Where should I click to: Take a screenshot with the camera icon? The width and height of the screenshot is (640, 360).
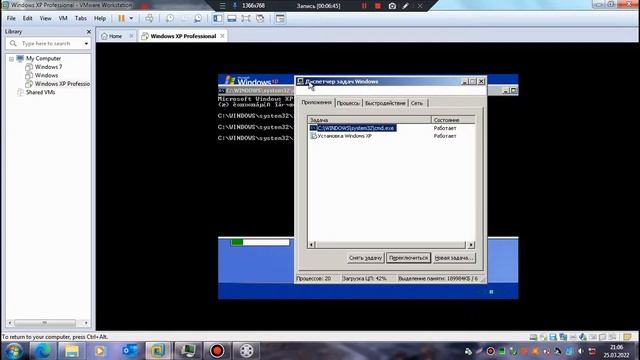tap(392, 6)
